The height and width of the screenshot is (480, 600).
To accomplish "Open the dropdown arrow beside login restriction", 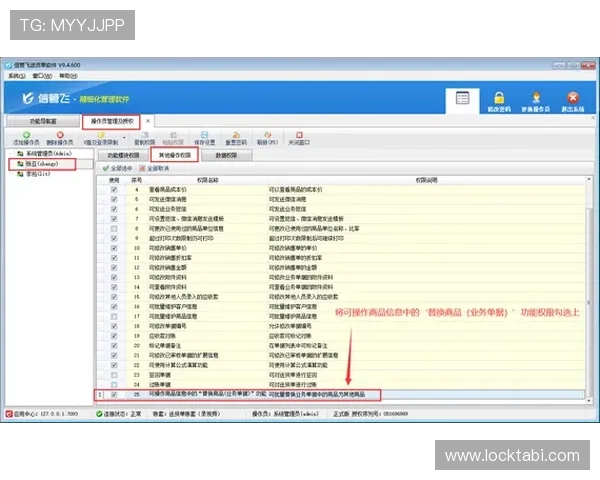I will tap(124, 137).
